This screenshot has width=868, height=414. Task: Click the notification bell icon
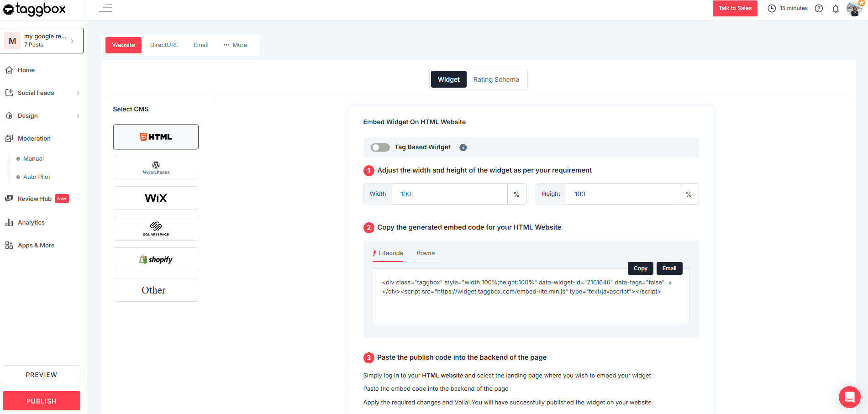coord(835,9)
